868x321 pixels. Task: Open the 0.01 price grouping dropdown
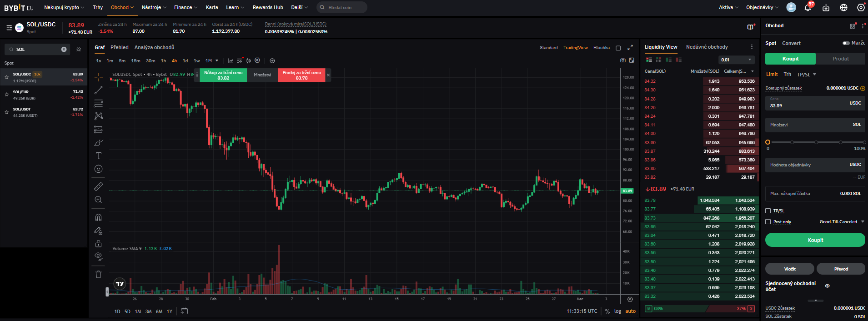point(737,60)
